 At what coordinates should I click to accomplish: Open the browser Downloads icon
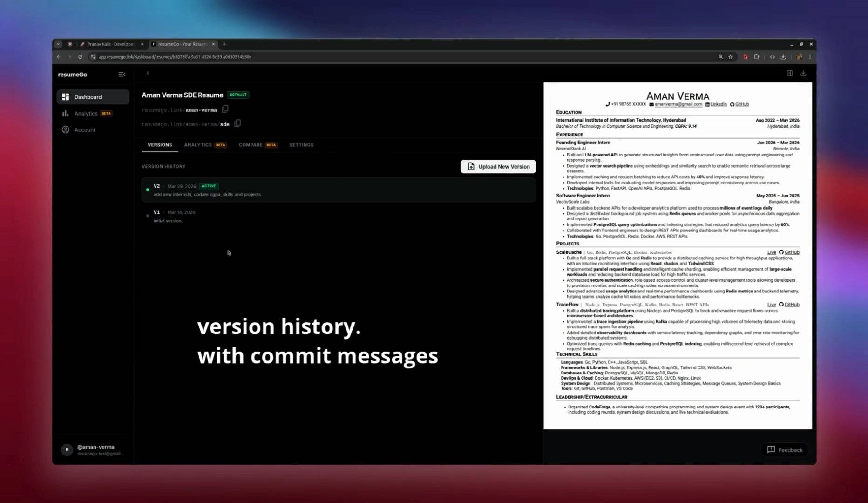tap(783, 57)
